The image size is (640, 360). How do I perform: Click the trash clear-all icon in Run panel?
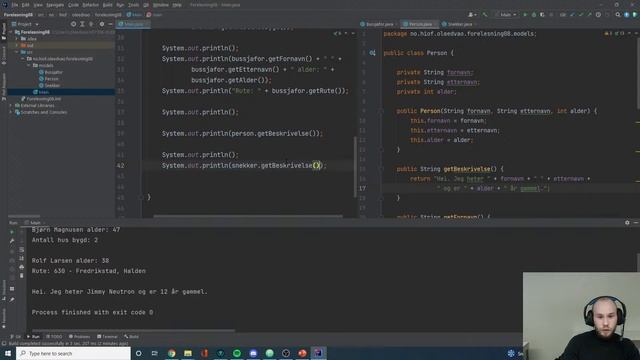coord(22,276)
